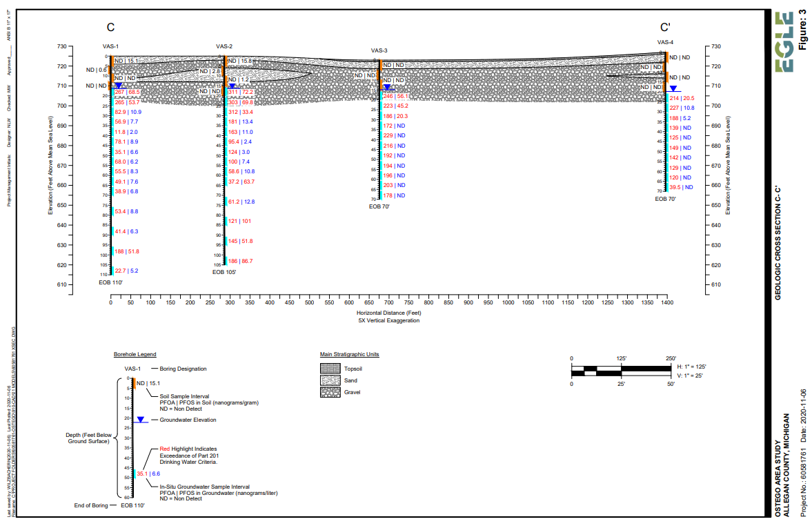Click the left elevation axis title

point(51,165)
